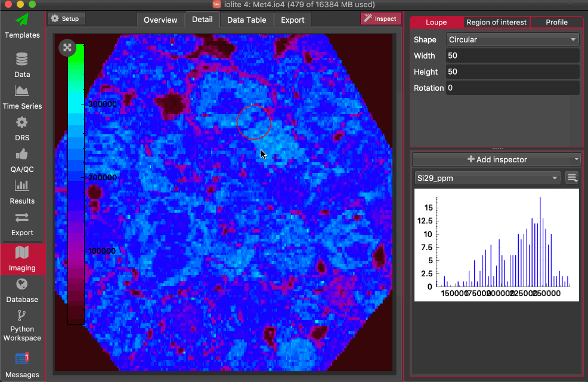588x382 pixels.
Task: Expand the image to full screen
Action: click(67, 48)
